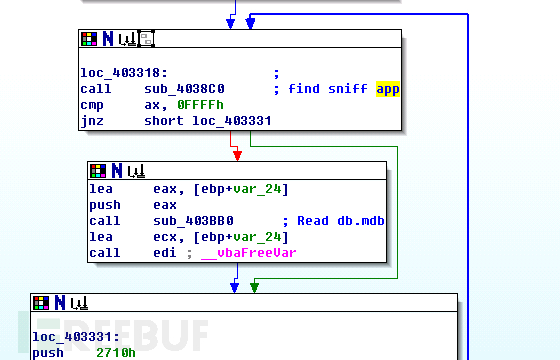Click graph icon in sub_403BB0 node header
This screenshot has width=560, height=360.
[x=136, y=171]
